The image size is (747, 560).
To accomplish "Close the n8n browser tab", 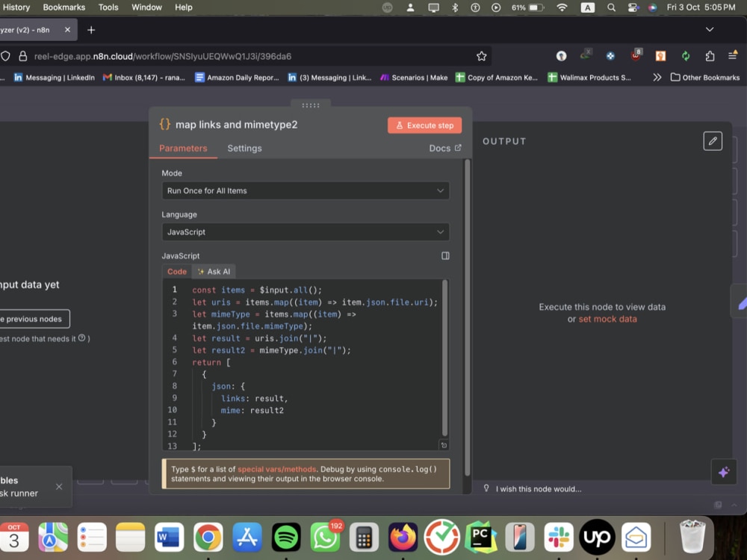I will [x=68, y=30].
